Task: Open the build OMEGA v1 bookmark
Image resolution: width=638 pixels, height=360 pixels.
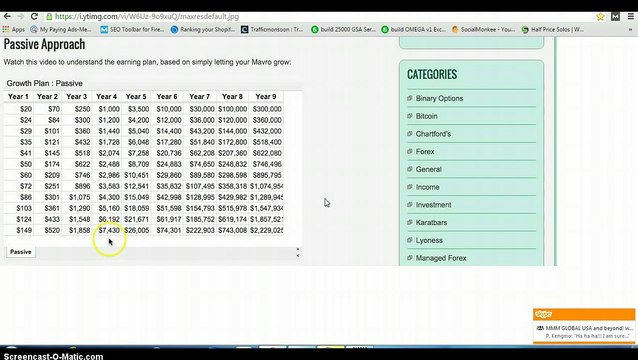Action: tap(413, 29)
